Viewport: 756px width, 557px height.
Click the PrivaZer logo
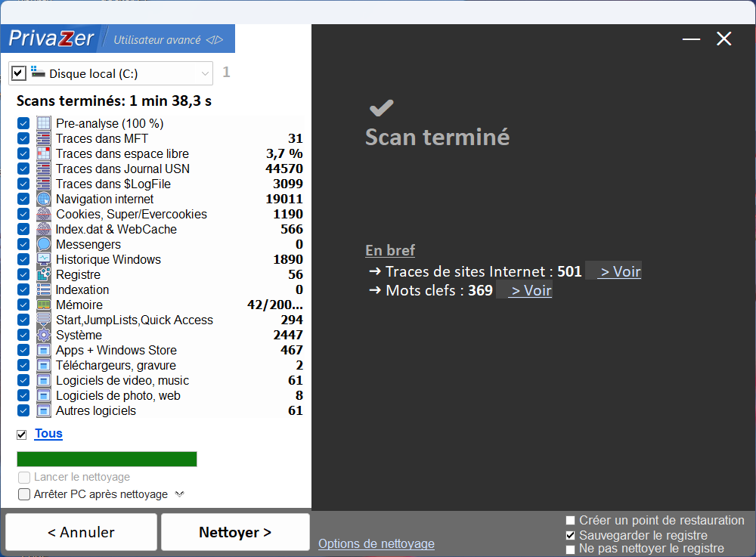pyautogui.click(x=51, y=39)
